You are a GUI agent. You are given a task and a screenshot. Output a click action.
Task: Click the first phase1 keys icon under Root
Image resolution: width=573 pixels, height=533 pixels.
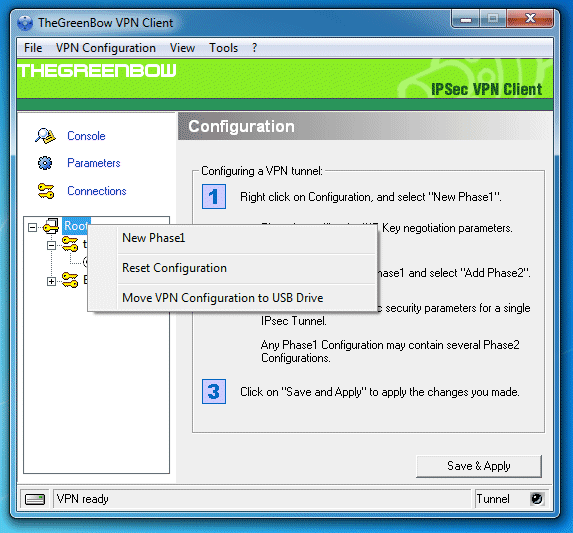point(70,244)
